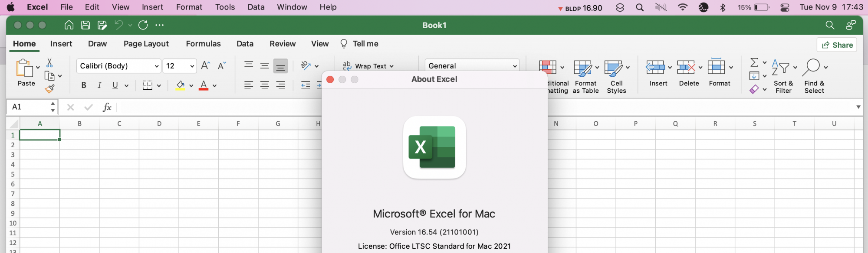This screenshot has width=868, height=253.
Task: Open Find & Select
Action: (x=814, y=76)
